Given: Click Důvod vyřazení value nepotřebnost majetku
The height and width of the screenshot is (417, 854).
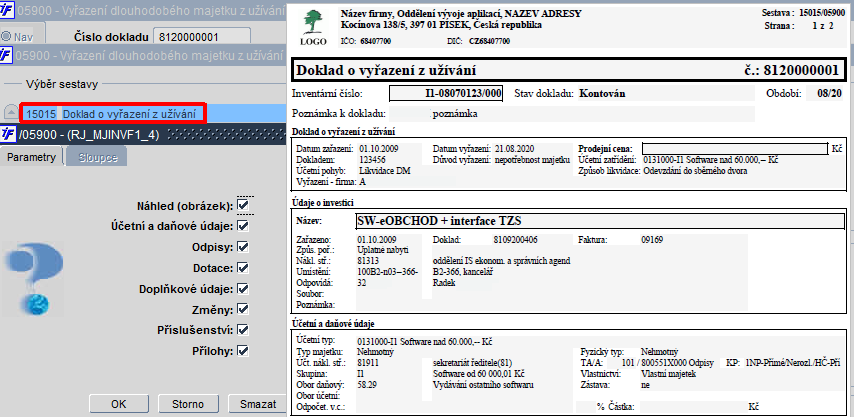Looking at the screenshot, I should 532,160.
